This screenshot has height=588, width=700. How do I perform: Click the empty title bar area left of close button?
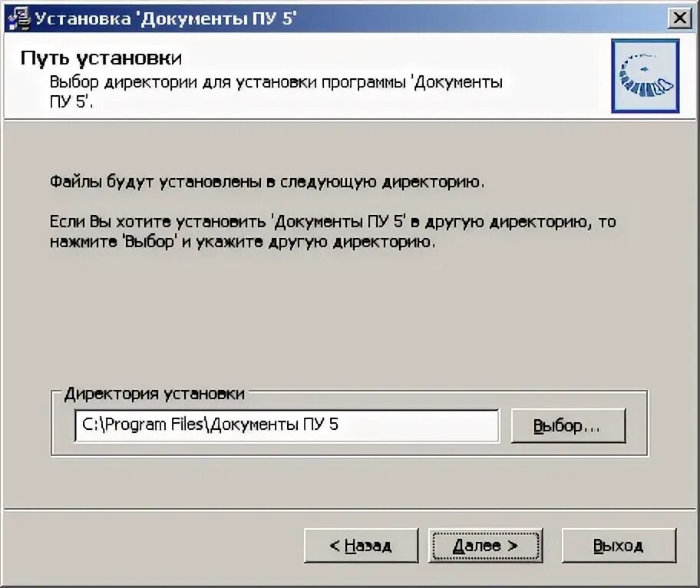482,18
